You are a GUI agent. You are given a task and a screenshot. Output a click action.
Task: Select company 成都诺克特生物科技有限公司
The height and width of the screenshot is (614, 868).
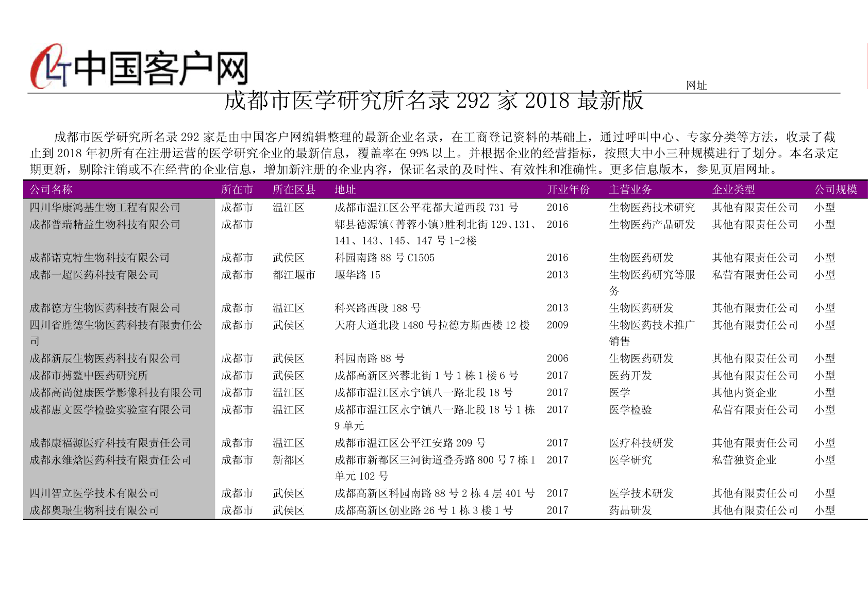99,258
